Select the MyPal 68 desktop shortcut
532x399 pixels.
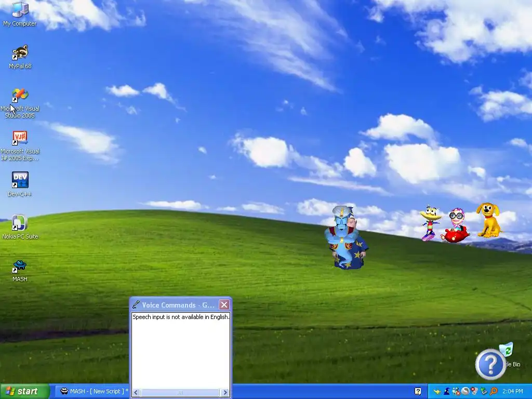[20, 57]
